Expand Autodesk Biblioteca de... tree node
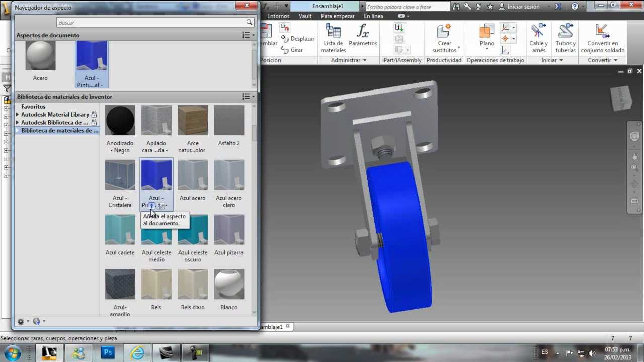The width and height of the screenshot is (644, 362). click(18, 123)
